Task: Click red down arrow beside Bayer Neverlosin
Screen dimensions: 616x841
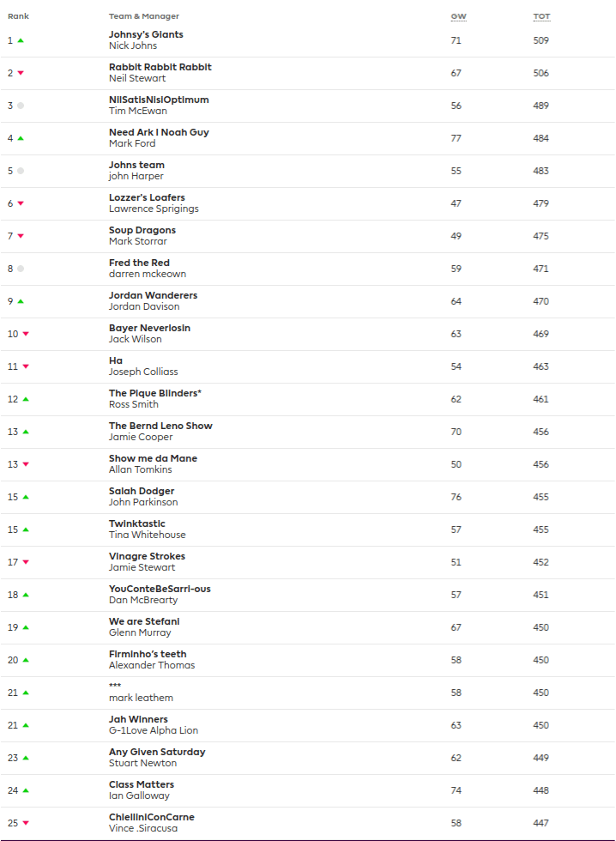Action: coord(26,334)
